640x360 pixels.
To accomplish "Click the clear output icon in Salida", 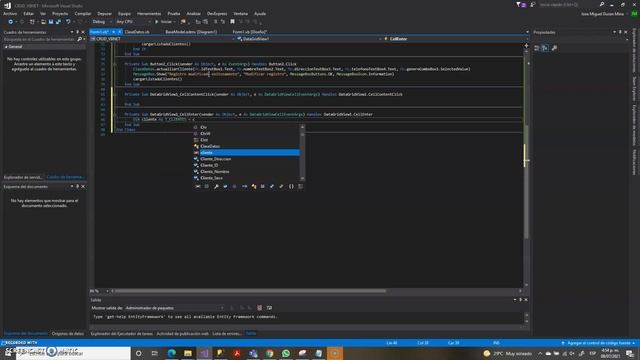I will (260, 308).
